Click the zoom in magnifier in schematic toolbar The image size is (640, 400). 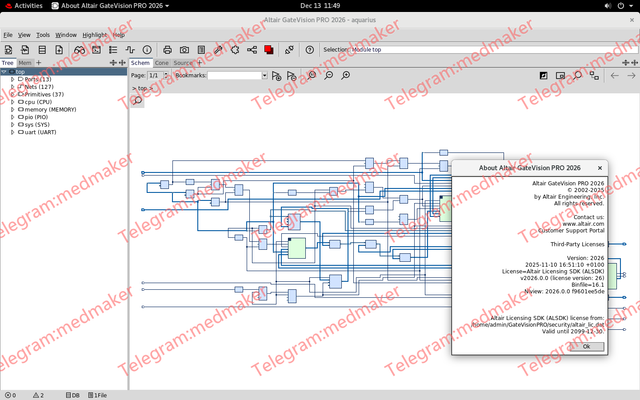346,75
